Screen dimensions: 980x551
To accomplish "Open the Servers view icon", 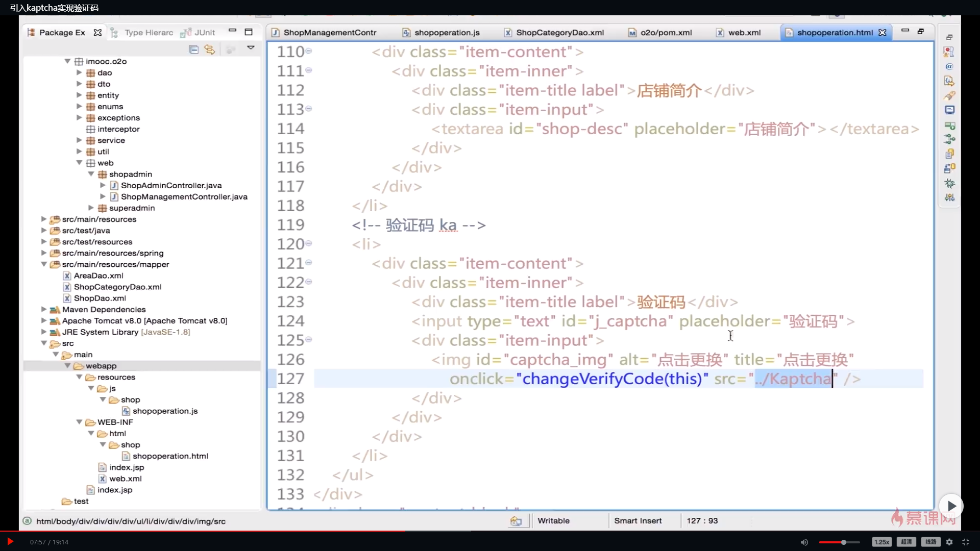I will [x=949, y=125].
